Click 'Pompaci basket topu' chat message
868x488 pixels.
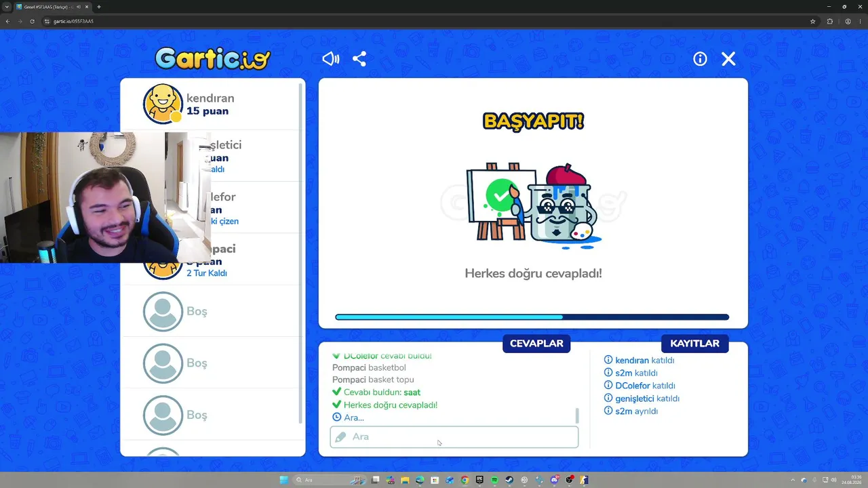(x=373, y=380)
